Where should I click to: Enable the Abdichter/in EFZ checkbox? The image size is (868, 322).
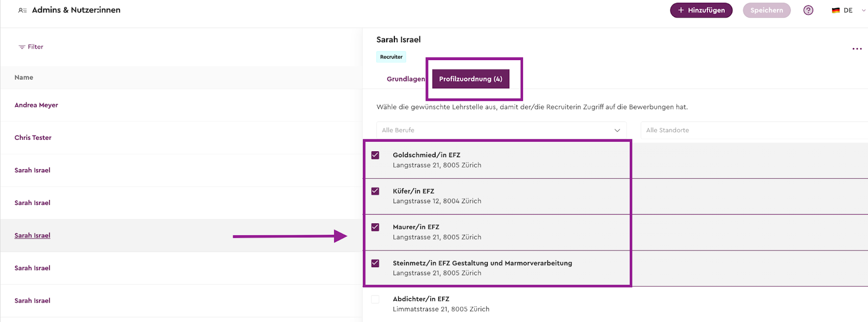[x=375, y=299]
